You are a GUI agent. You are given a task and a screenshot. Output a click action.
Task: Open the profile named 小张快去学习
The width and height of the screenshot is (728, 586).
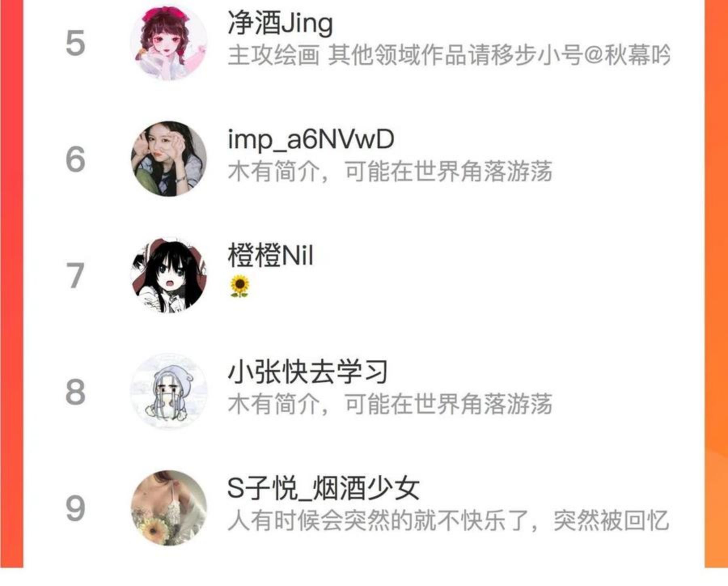point(308,372)
